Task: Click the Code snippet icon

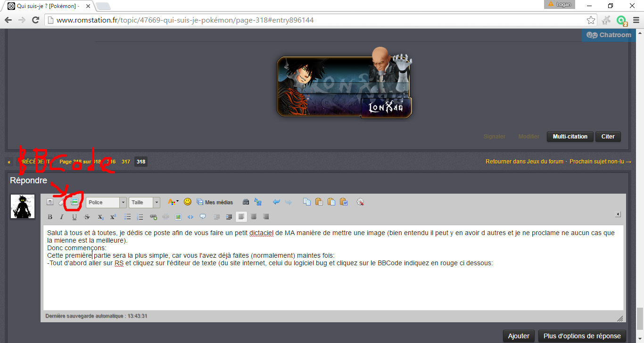Action: (x=190, y=217)
